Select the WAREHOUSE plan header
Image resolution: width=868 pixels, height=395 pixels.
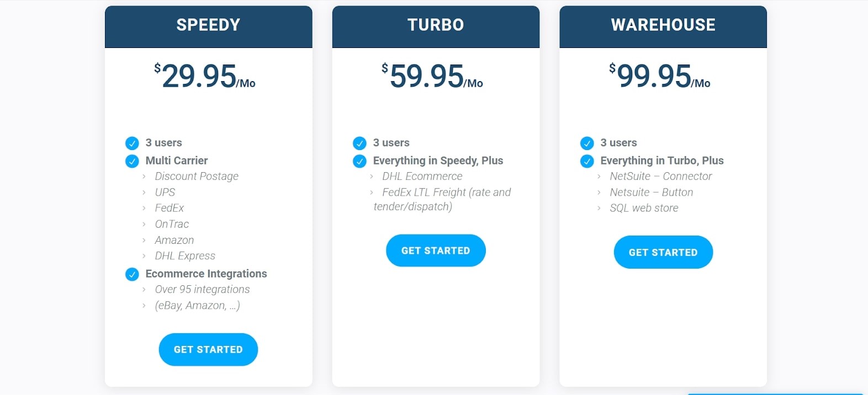[x=663, y=25]
